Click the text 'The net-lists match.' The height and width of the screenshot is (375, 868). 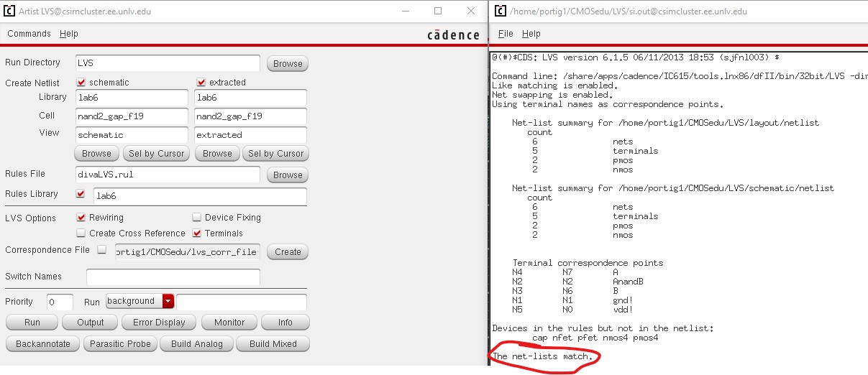543,356
